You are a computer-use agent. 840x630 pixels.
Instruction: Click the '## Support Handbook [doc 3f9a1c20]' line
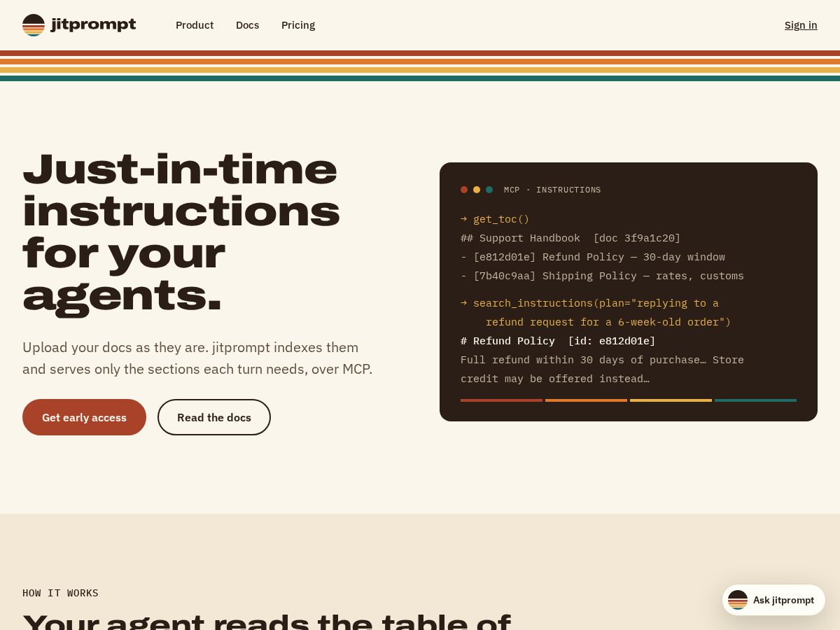point(570,238)
